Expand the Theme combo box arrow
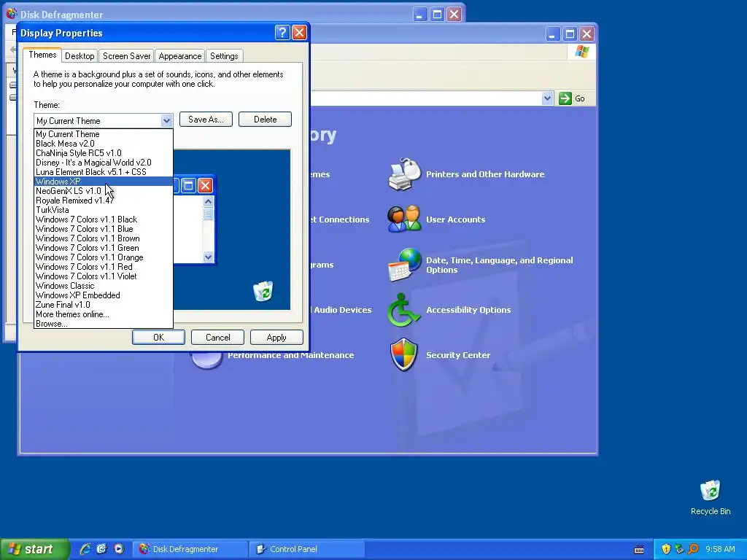Screen dimensions: 747x560 point(166,120)
